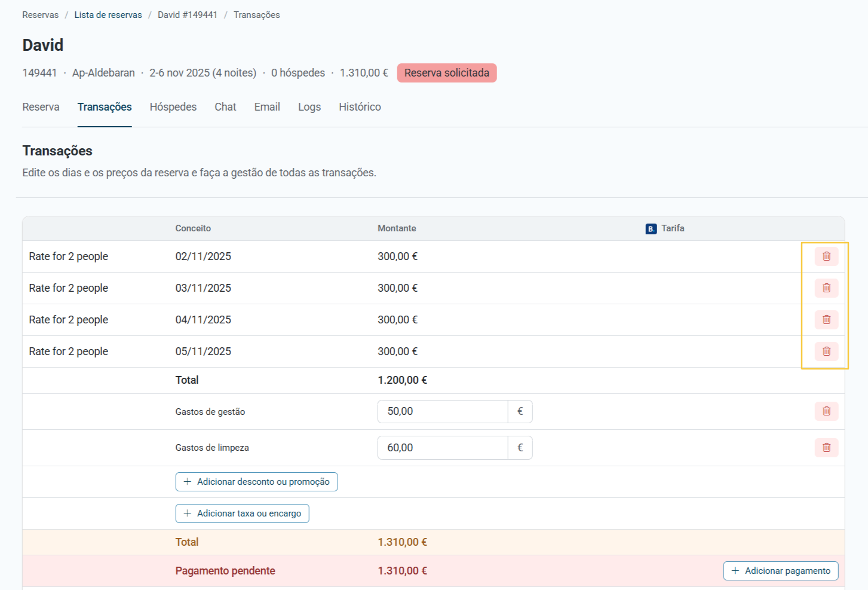
Task: Edit the Gastos de limpeza amount field
Action: click(x=443, y=448)
